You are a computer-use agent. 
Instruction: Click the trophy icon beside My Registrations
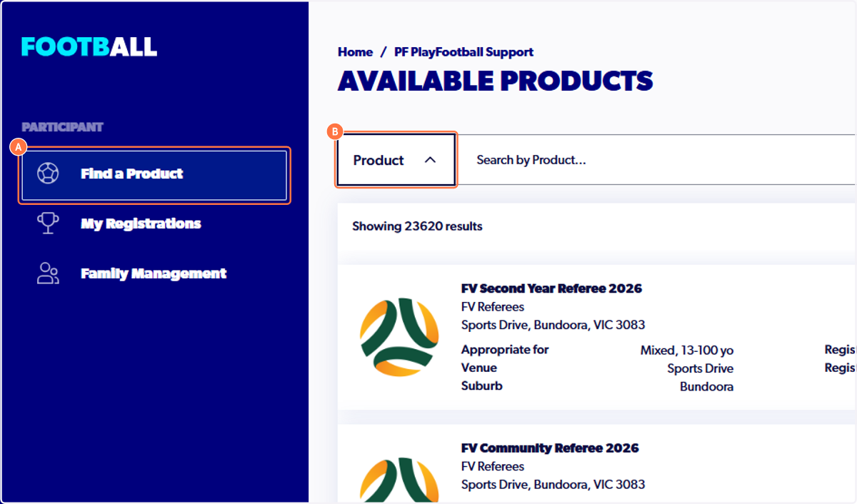click(x=48, y=223)
